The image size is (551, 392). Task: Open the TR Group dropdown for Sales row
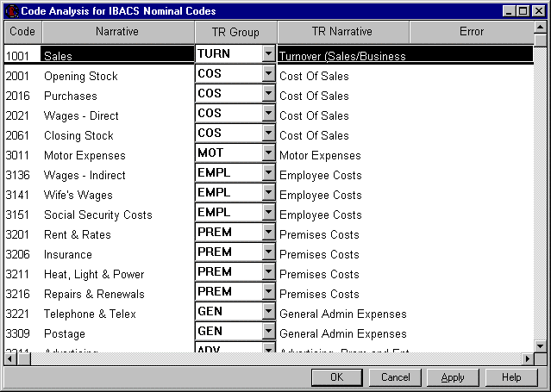pyautogui.click(x=268, y=54)
